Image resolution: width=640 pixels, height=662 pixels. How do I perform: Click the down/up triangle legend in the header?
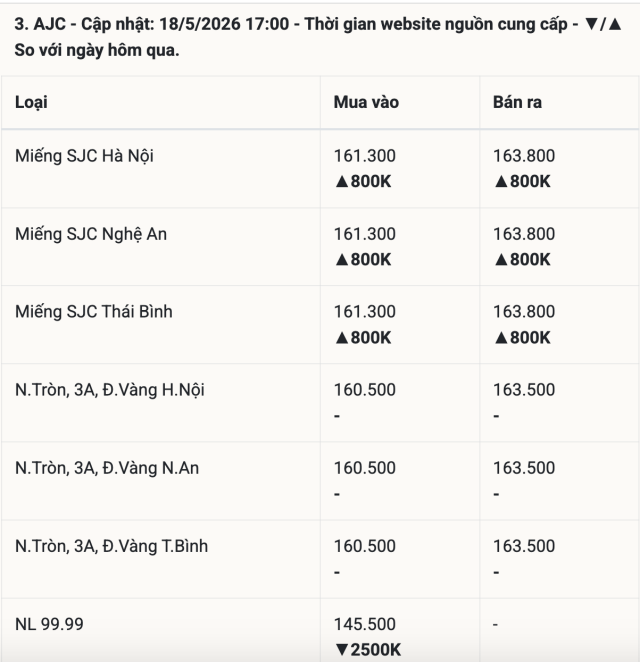tap(604, 24)
